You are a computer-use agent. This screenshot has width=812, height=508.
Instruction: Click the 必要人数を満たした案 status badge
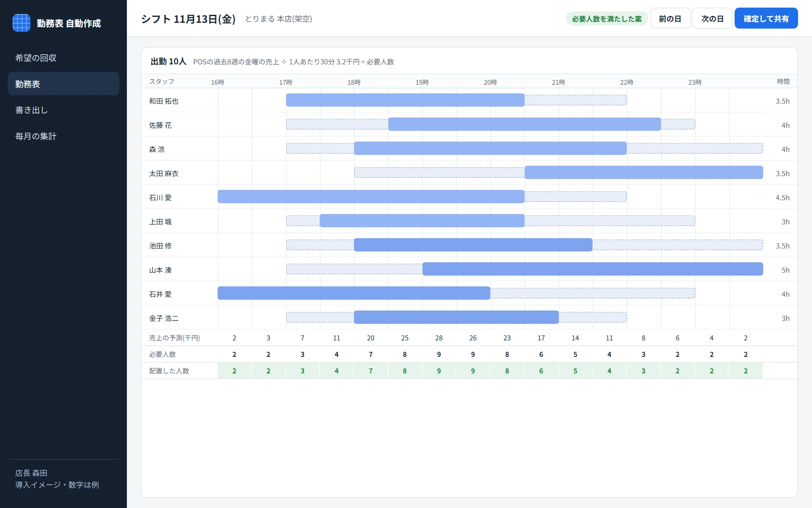[607, 19]
